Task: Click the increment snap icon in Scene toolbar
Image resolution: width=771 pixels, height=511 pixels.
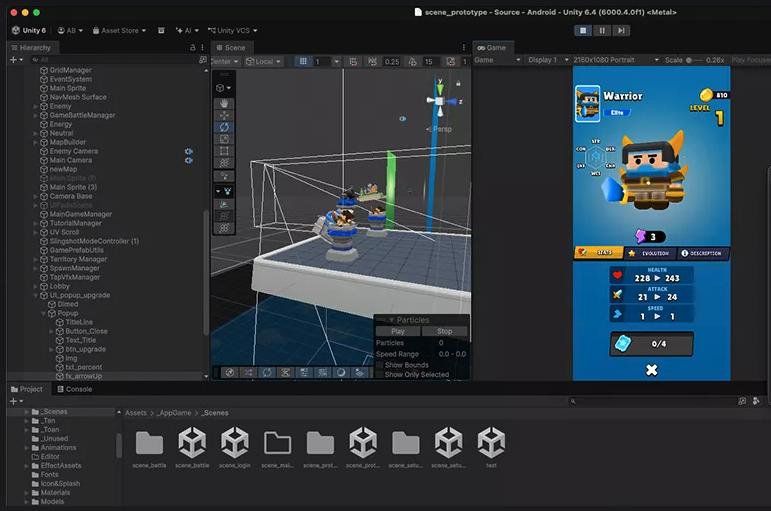Action: [x=353, y=61]
